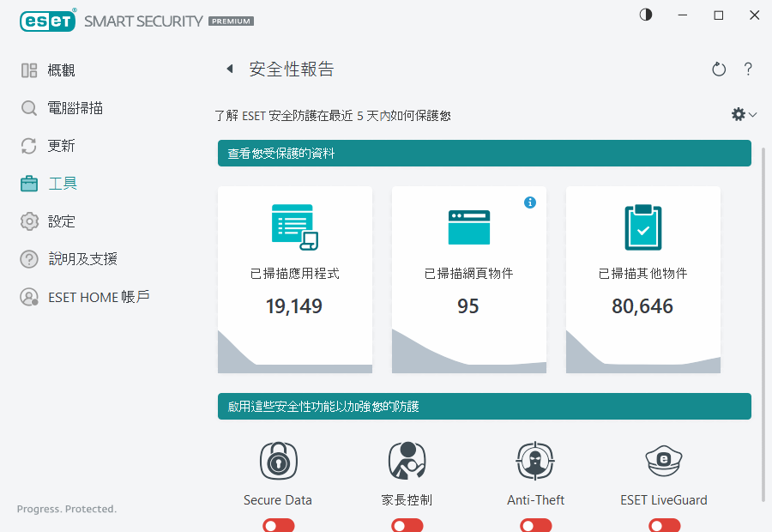View info on 已掃描網頁物件 card

[529, 203]
